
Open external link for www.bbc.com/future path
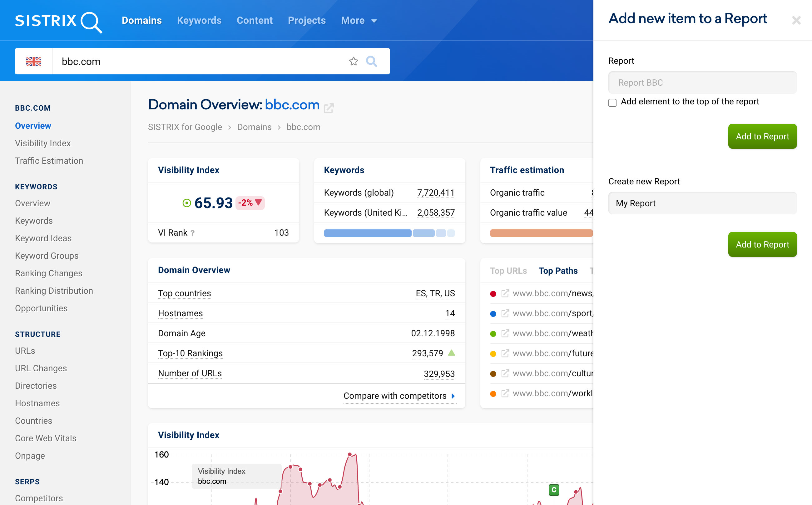[x=505, y=353]
